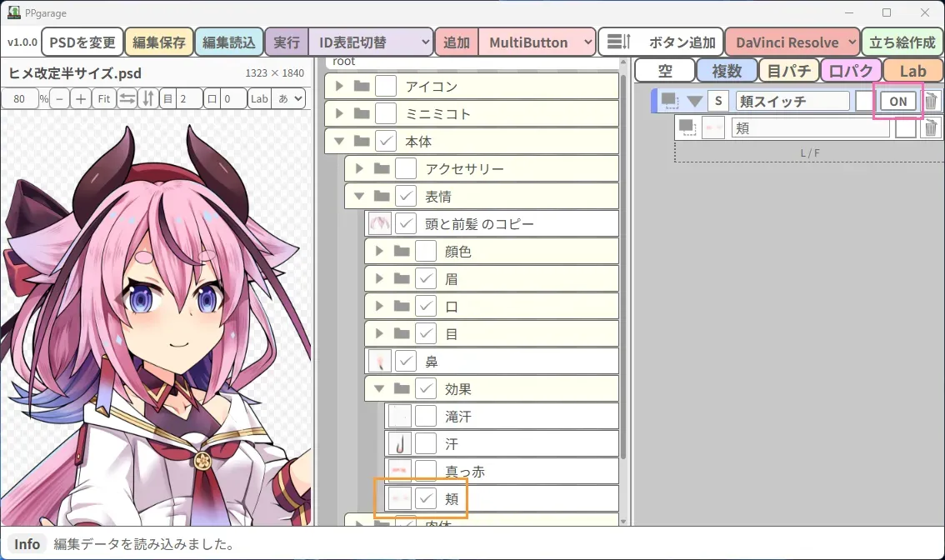Flip the preview vertically with the up-down arrows
945x560 pixels.
click(x=148, y=99)
